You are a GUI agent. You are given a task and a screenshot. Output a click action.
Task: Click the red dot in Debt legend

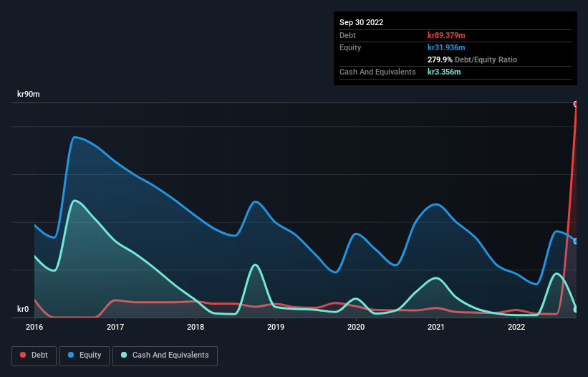(x=23, y=355)
